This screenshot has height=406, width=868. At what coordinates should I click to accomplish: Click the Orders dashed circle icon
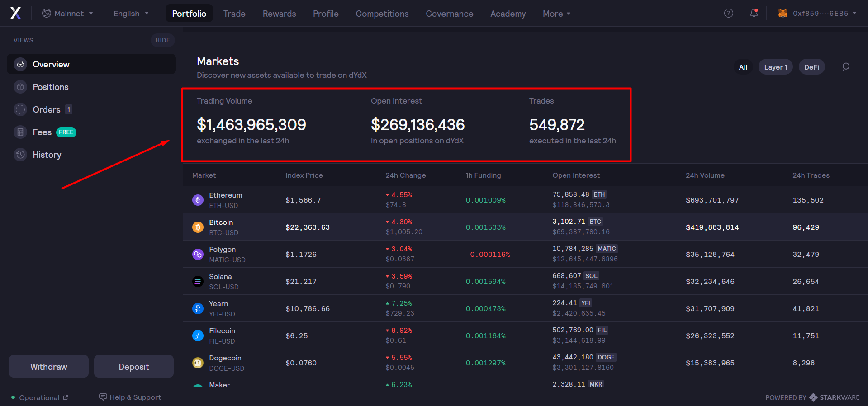20,109
